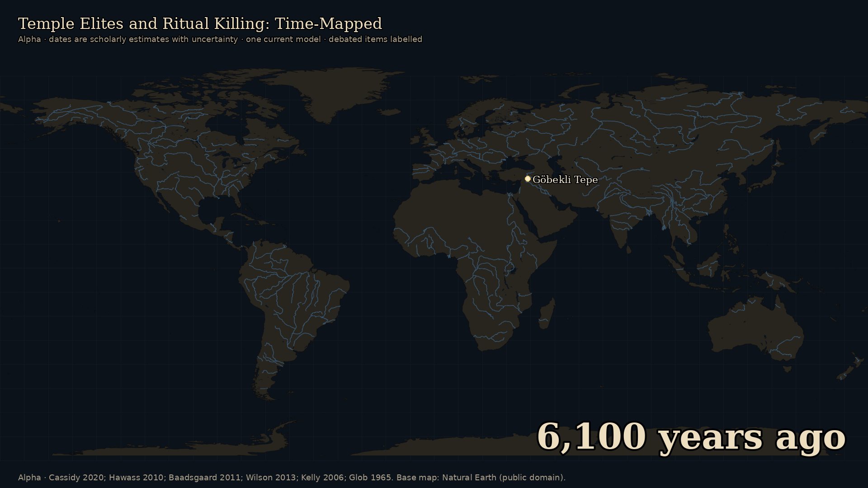Screen dimensions: 868x488
Task: Click the sources citation line mentioning Cassidy 2020
Action: coord(292,478)
